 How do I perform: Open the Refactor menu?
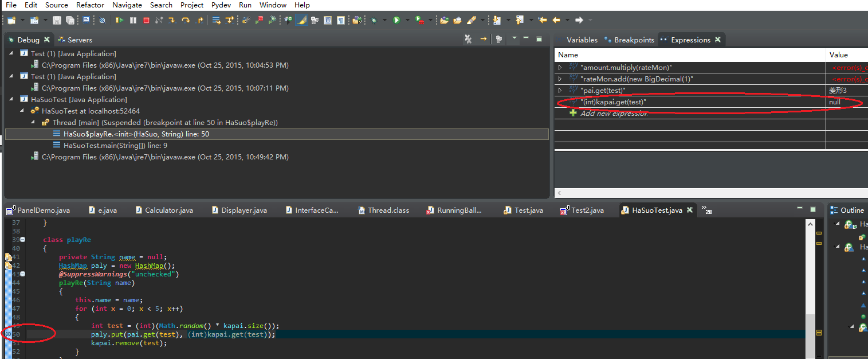tap(91, 5)
